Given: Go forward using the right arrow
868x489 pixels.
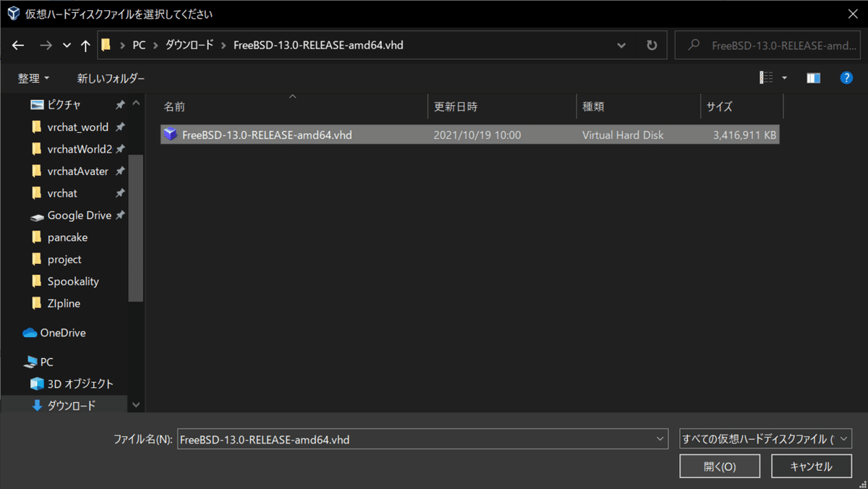Looking at the screenshot, I should pos(46,45).
